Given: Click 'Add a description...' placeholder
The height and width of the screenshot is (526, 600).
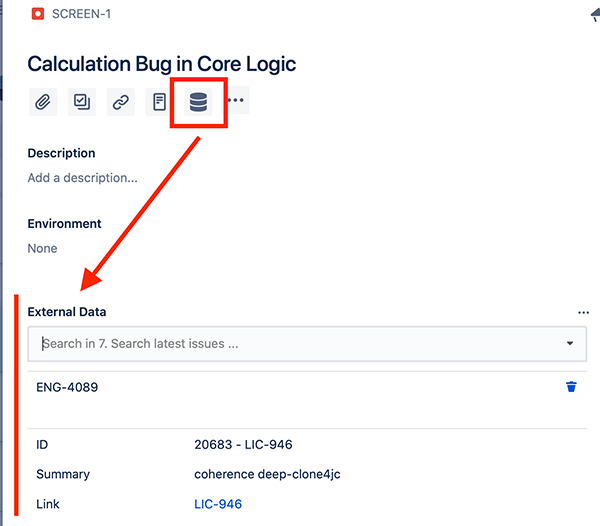Looking at the screenshot, I should pos(82,178).
